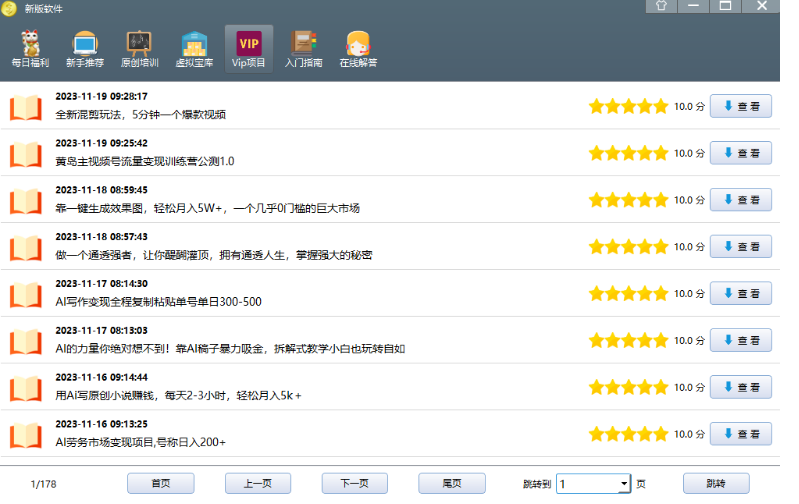Go to 首页 first page
This screenshot has height=504, width=799.
[x=160, y=484]
